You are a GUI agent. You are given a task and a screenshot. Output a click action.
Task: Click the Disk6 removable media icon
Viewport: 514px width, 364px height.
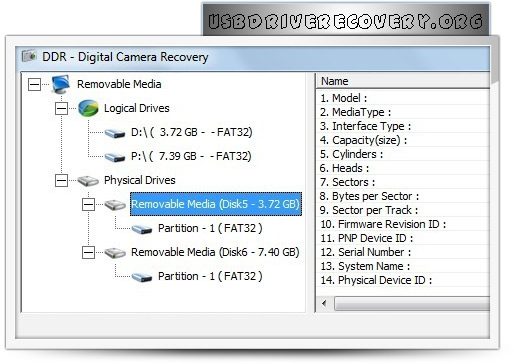click(115, 253)
